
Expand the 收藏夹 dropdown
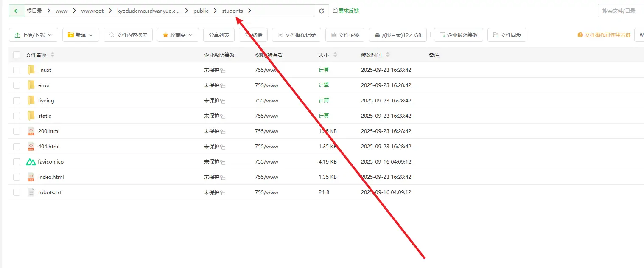[x=178, y=35]
